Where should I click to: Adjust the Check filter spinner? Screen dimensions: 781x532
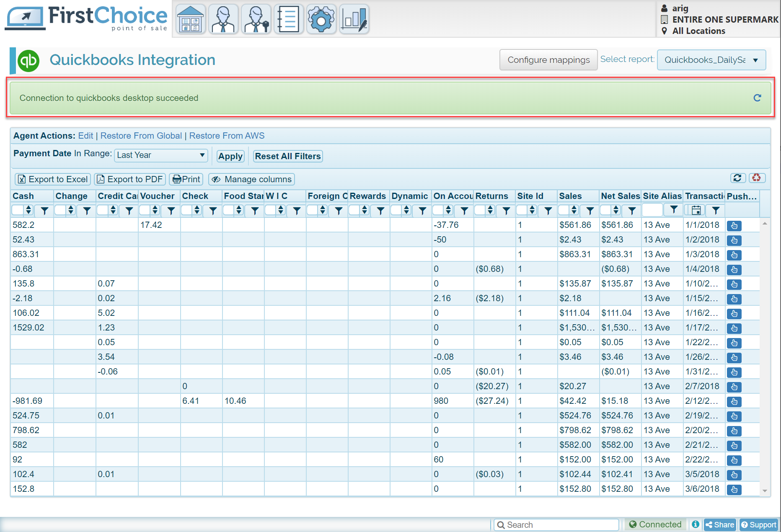[x=197, y=210]
